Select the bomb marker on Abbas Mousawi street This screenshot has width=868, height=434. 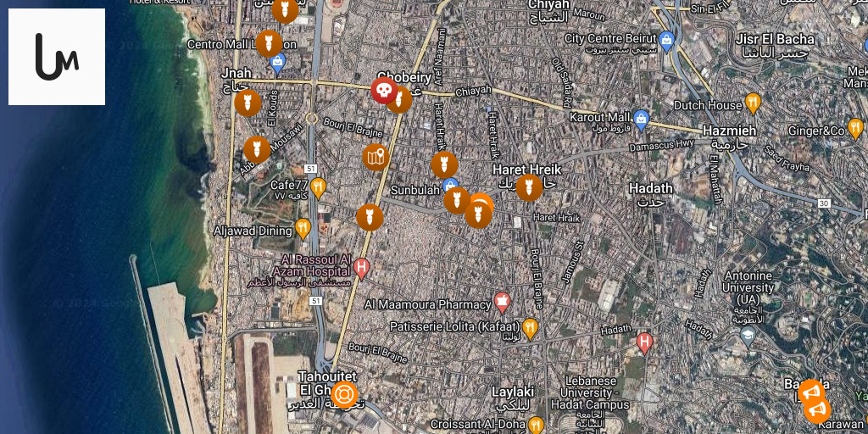(x=257, y=149)
